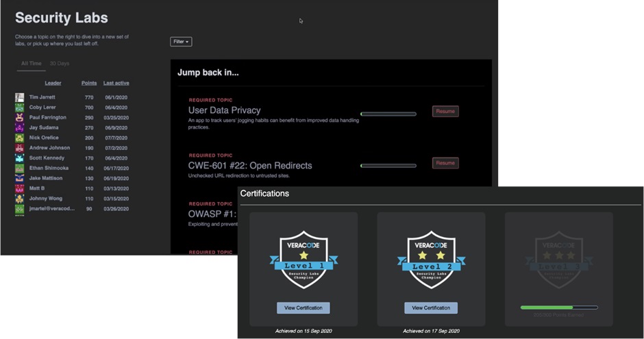Click Jake Mattison's avatar icon
Viewport: 644px width, 339px height.
point(19,178)
